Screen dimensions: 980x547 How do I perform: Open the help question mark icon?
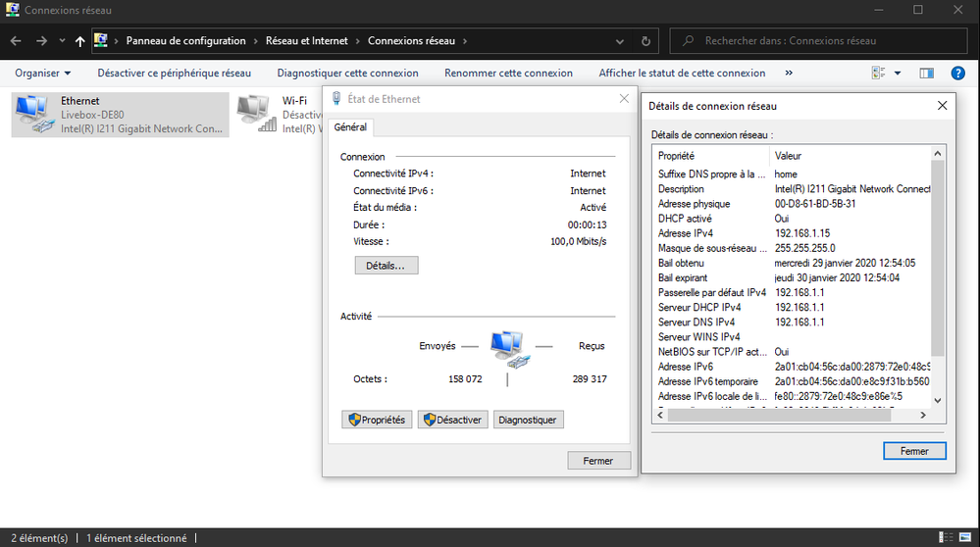pos(957,74)
